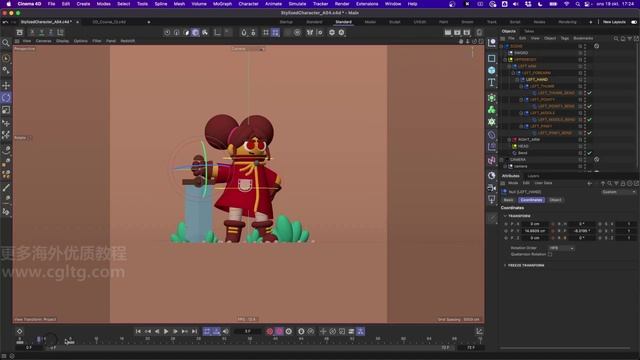Click the Coordinates attribute tab button
The width and height of the screenshot is (640, 360).
pos(531,200)
